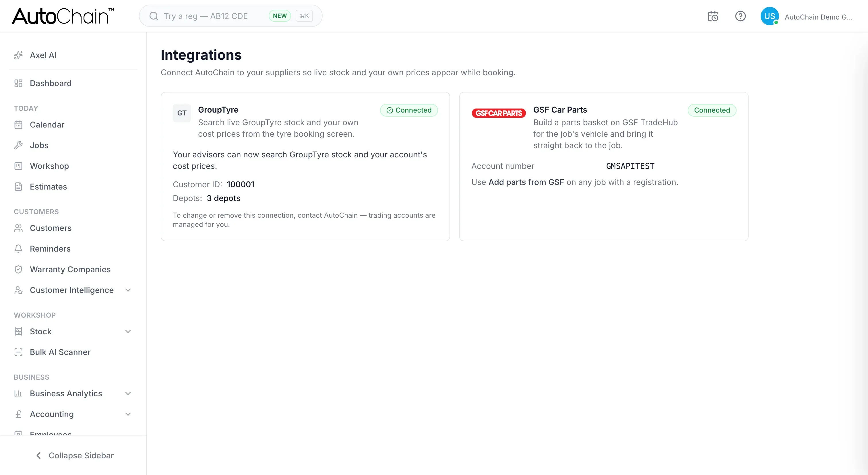Expand the Customer Intelligence chevron

pos(128,290)
